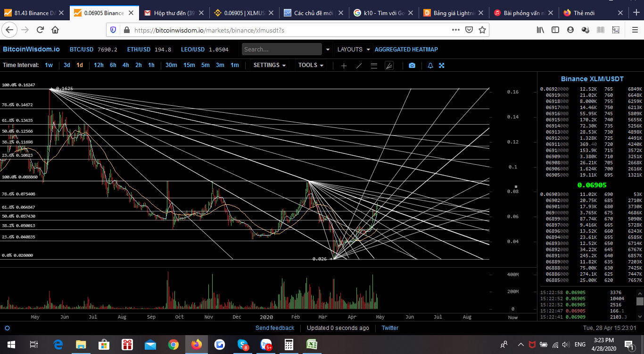Open price alerts bell icon
The image size is (644, 354).
coord(430,66)
